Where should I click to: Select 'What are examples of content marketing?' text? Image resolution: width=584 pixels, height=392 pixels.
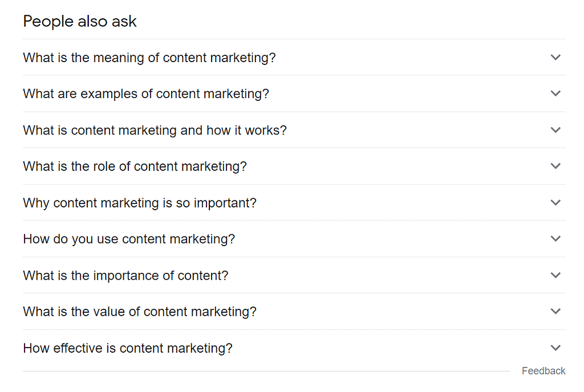click(145, 94)
